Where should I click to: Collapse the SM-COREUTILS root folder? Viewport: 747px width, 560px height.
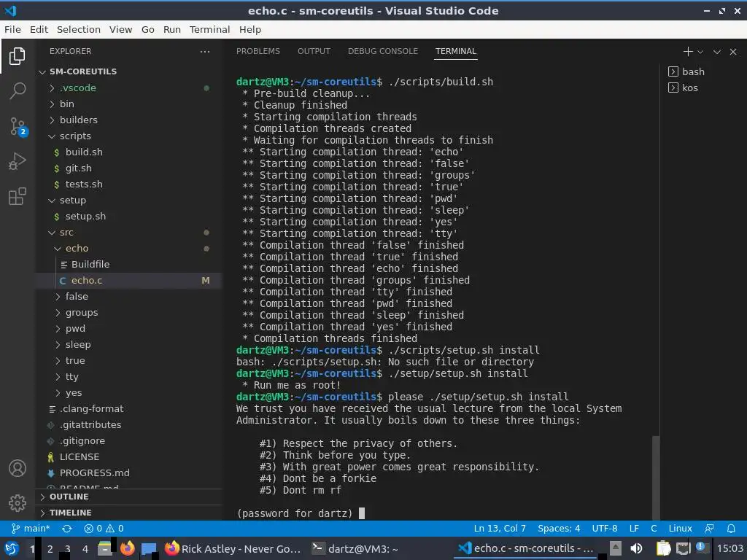point(128,71)
